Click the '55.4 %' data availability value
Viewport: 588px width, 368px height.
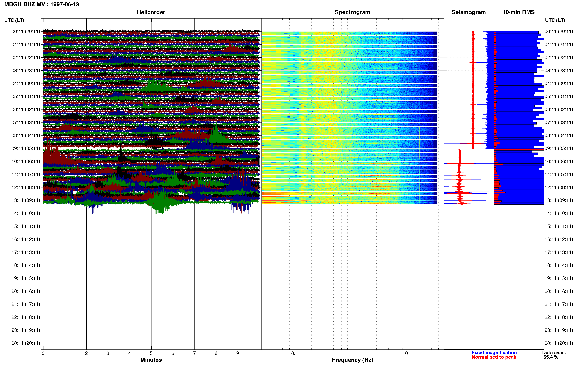click(x=551, y=357)
